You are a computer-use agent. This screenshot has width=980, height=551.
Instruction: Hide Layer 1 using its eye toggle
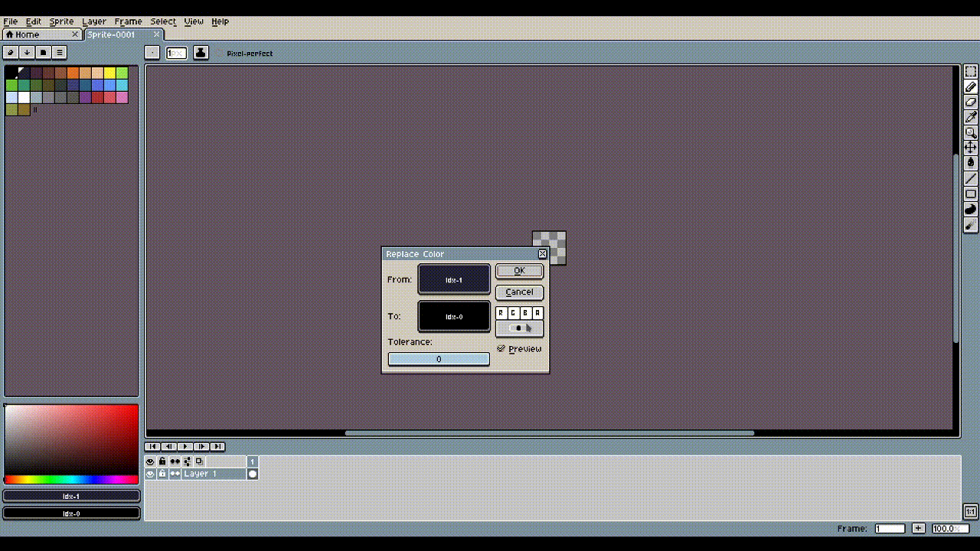coord(150,474)
